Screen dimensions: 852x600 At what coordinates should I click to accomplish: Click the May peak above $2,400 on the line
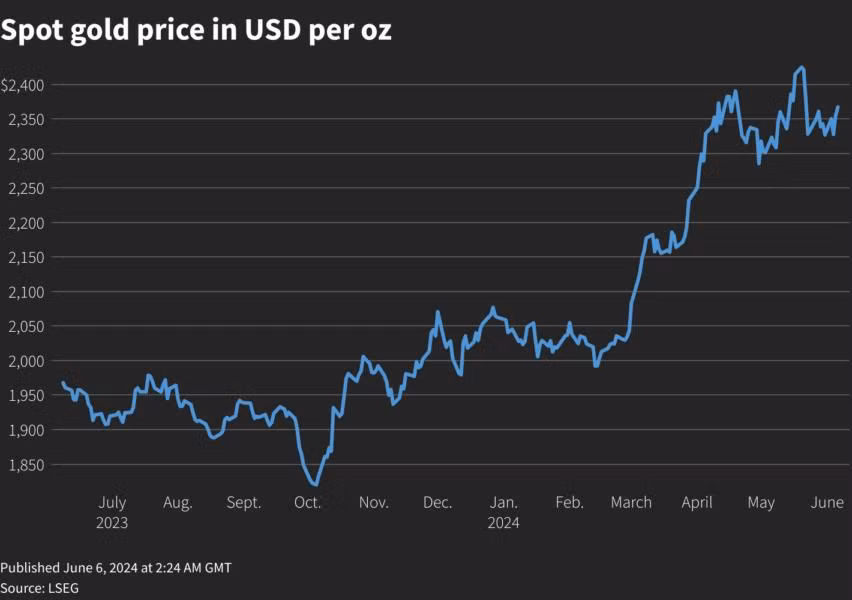802,68
